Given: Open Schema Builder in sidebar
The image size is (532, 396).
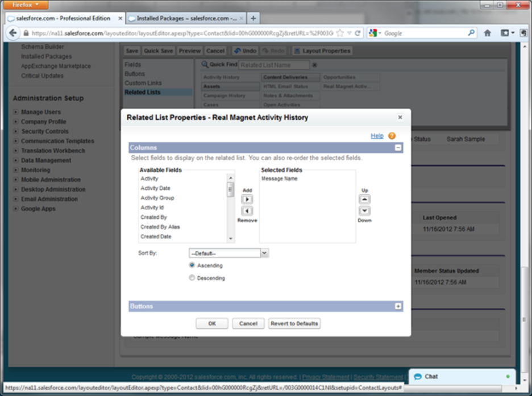Looking at the screenshot, I should pyautogui.click(x=43, y=47).
